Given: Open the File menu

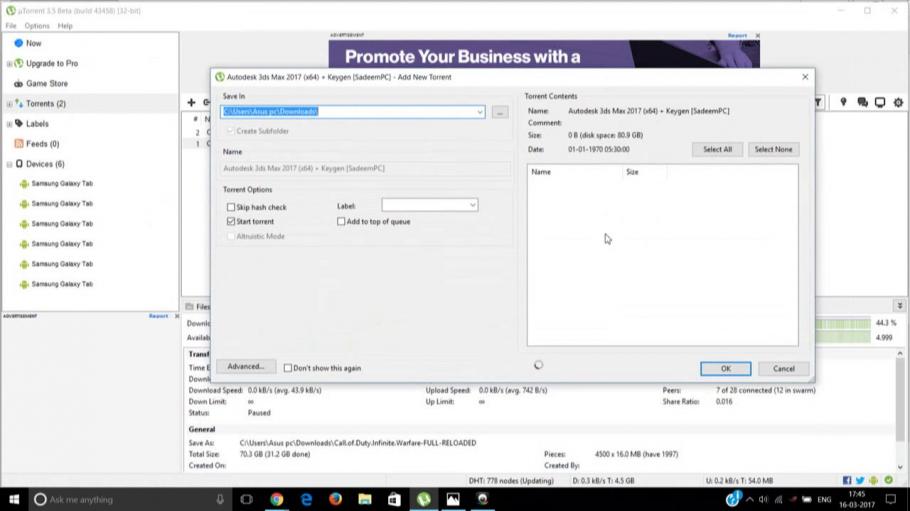Looking at the screenshot, I should [x=11, y=26].
